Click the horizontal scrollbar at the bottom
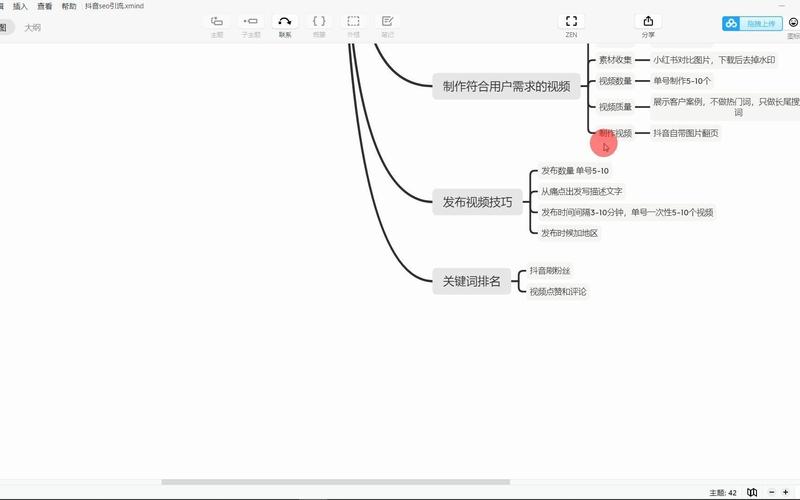 coord(336,482)
